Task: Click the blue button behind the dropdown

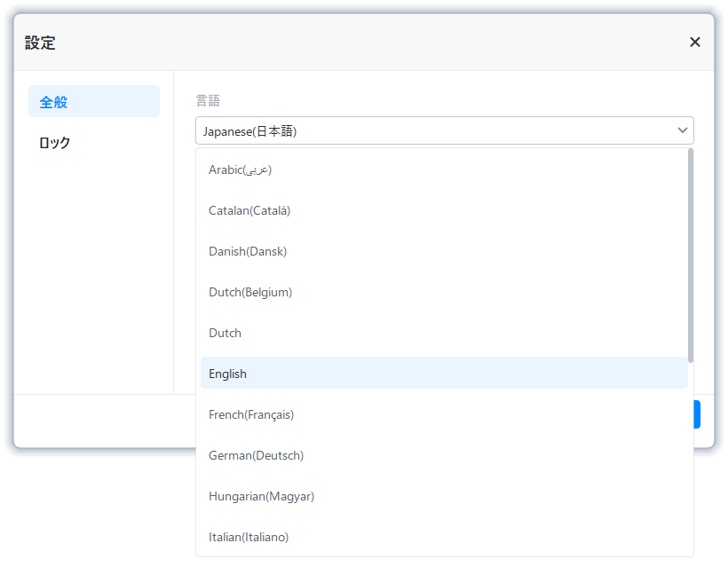Action: coord(697,414)
